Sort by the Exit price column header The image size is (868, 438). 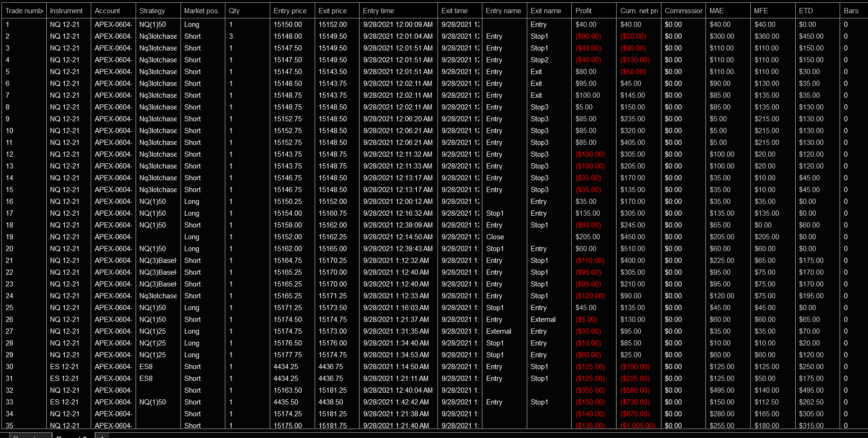click(337, 10)
